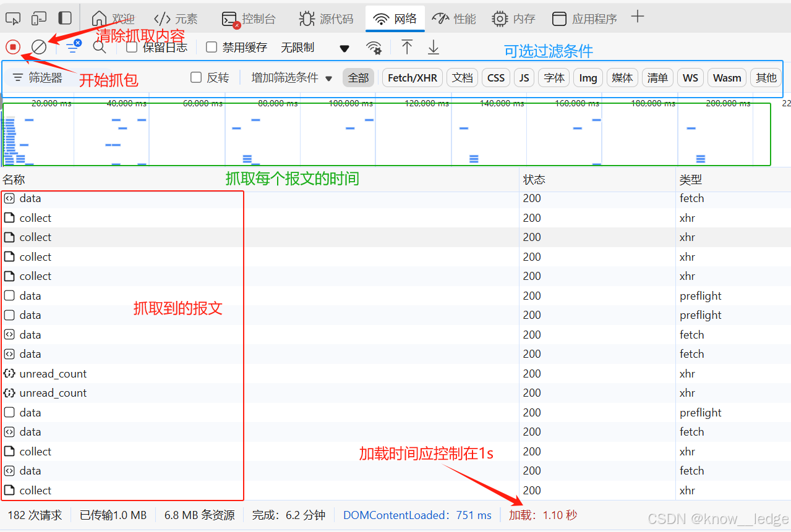The height and width of the screenshot is (532, 791).
Task: Open the 应用程序 tab
Action: click(585, 19)
